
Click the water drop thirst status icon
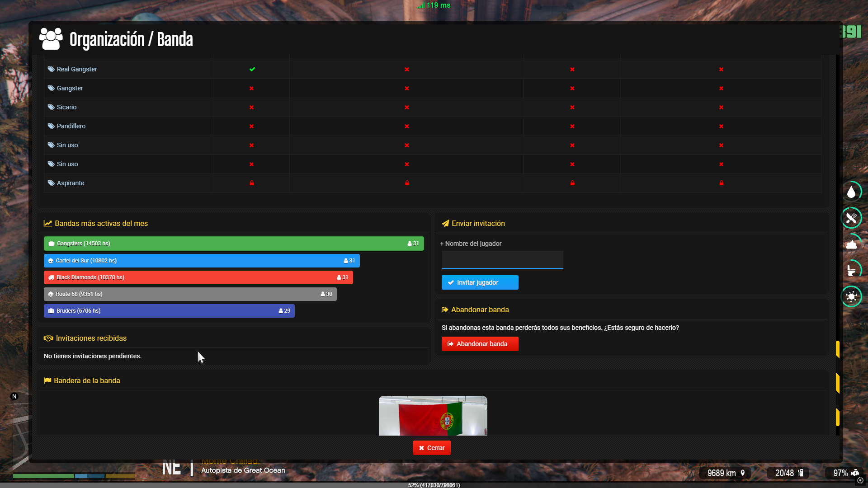click(851, 192)
